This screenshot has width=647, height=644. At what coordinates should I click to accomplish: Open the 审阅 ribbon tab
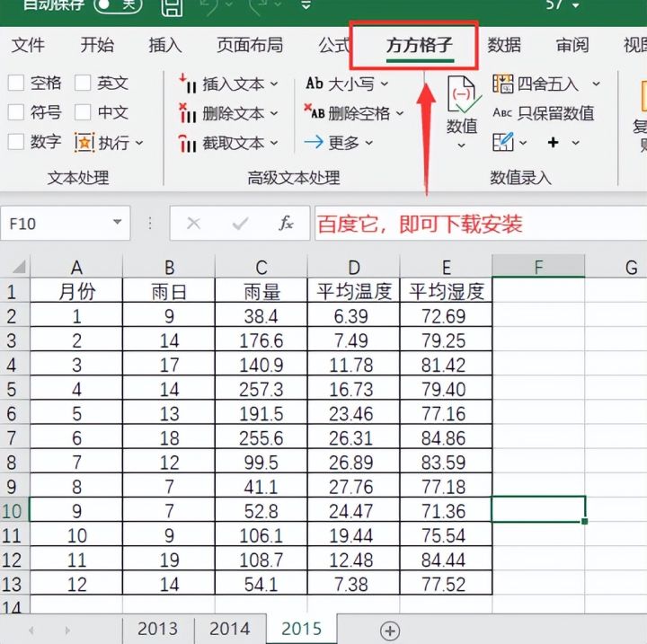click(572, 45)
